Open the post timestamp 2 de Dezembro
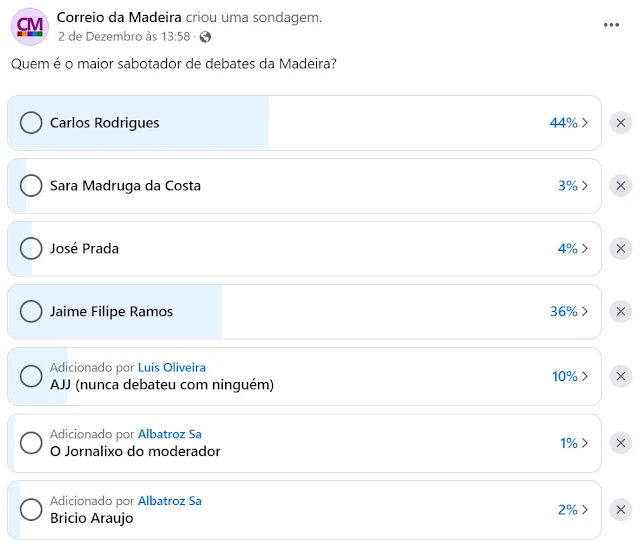 point(124,37)
